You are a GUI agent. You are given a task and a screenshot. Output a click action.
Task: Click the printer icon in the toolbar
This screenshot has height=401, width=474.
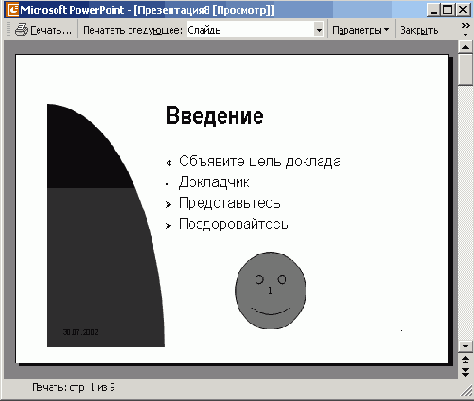tap(21, 30)
